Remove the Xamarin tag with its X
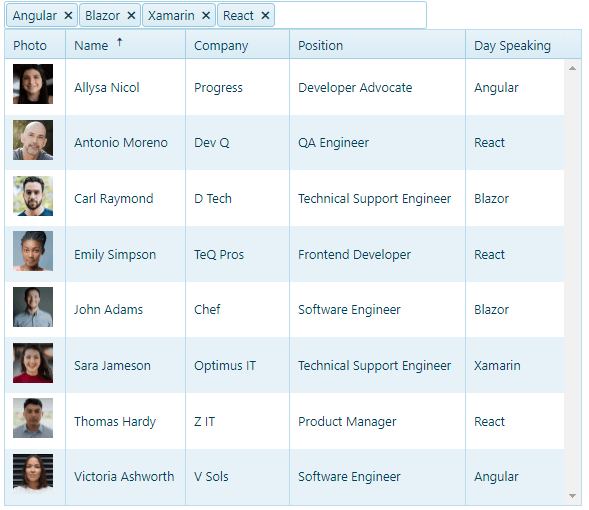Screen dimensions: 589x510 tap(206, 16)
